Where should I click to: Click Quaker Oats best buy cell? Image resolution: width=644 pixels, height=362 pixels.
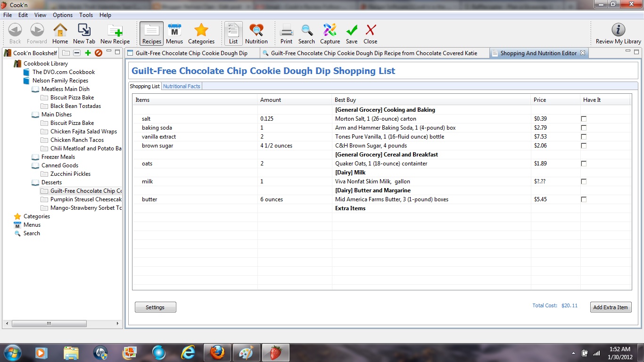tap(431, 164)
